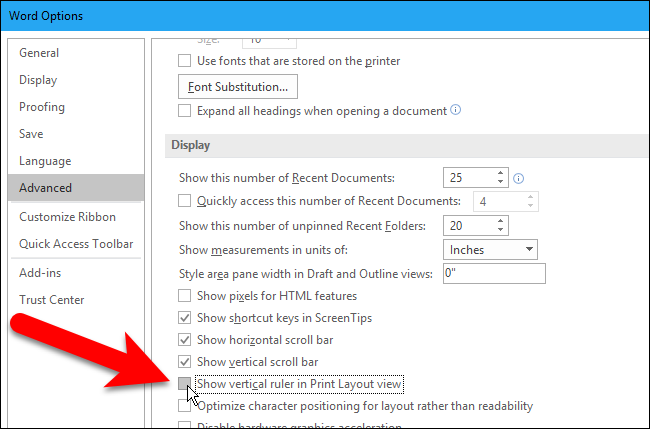The height and width of the screenshot is (429, 650).
Task: Uncheck Show vertical scroll bar
Action: pyautogui.click(x=184, y=361)
